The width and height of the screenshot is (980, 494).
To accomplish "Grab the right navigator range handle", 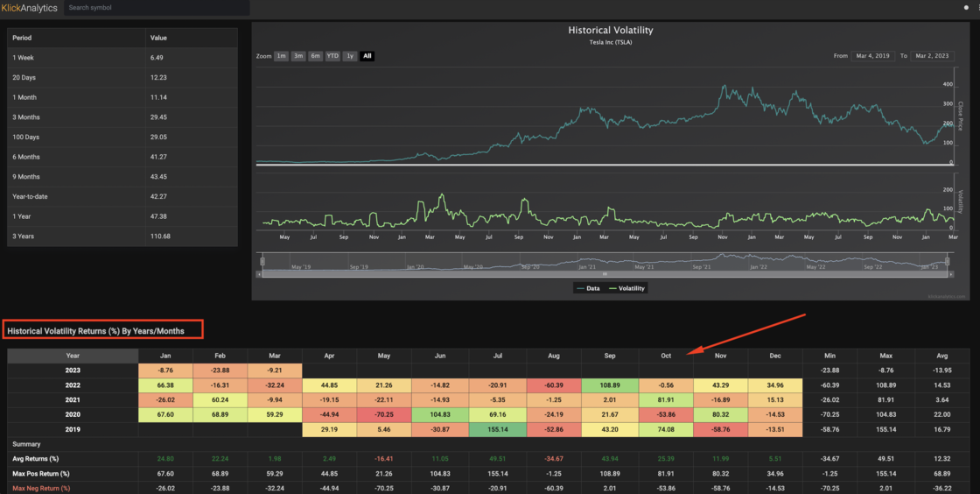I will 948,261.
